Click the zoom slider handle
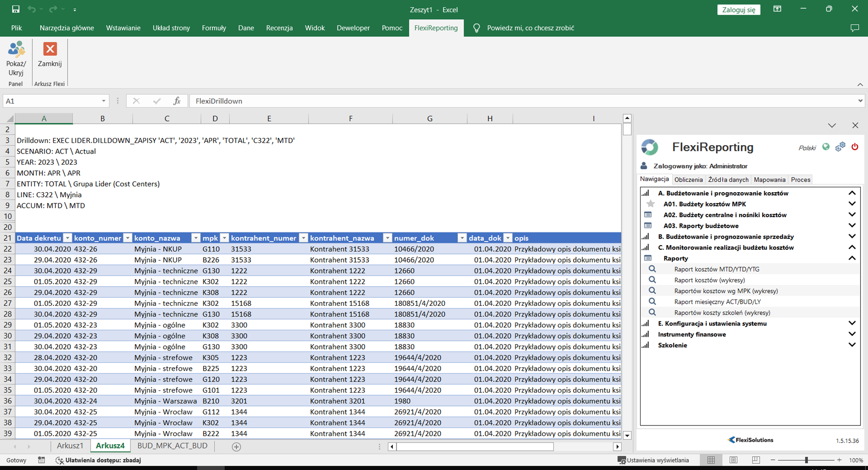Screen dimensions: 868x470 806,460
